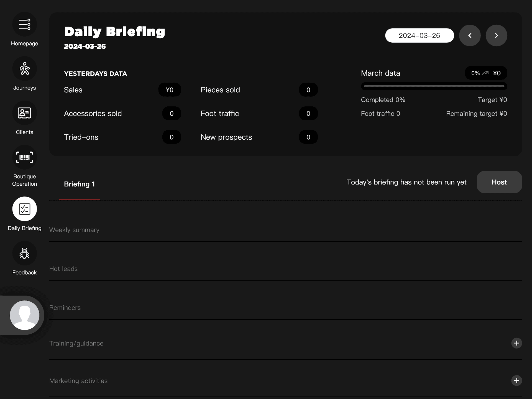Open the Clients contact card icon
Image resolution: width=532 pixels, height=399 pixels.
(24, 113)
